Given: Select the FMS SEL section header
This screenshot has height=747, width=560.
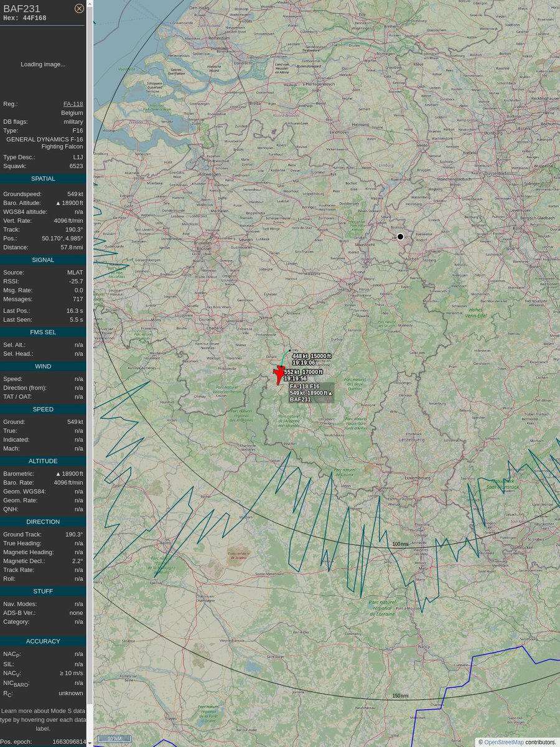Looking at the screenshot, I should tap(43, 332).
